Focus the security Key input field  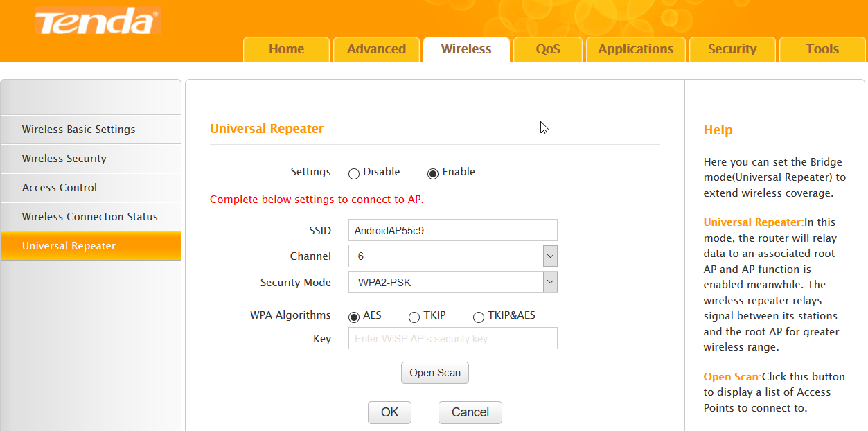pos(452,339)
